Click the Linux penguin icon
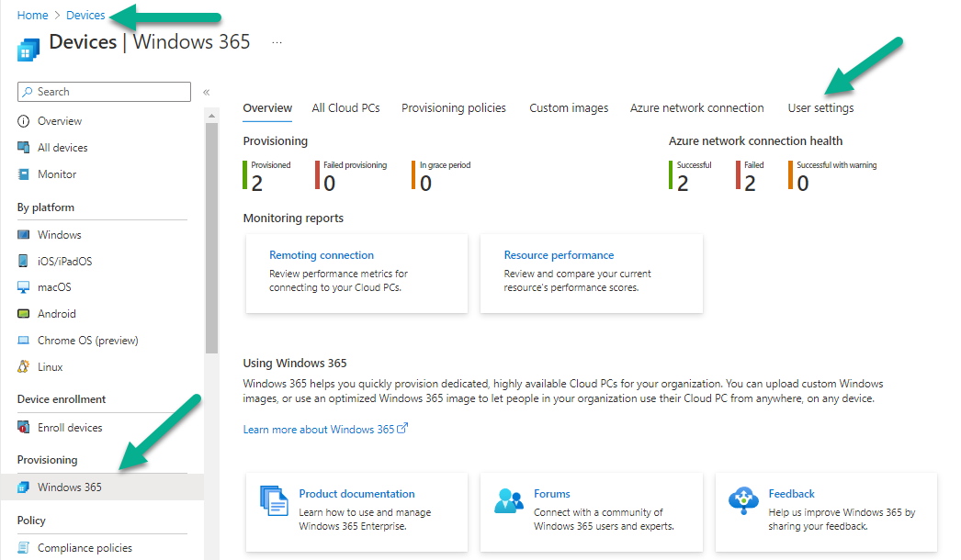The height and width of the screenshot is (560, 961). (23, 366)
